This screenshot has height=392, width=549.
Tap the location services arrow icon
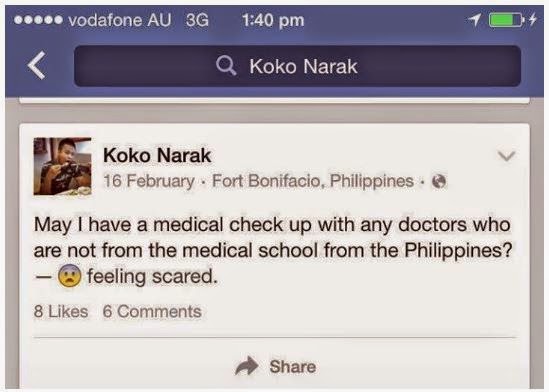pos(475,20)
